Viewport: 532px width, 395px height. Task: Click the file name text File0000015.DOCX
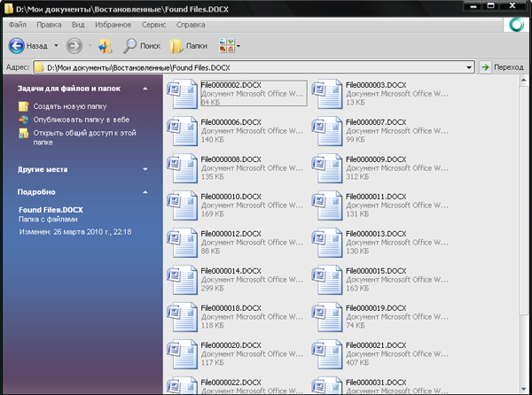376,271
